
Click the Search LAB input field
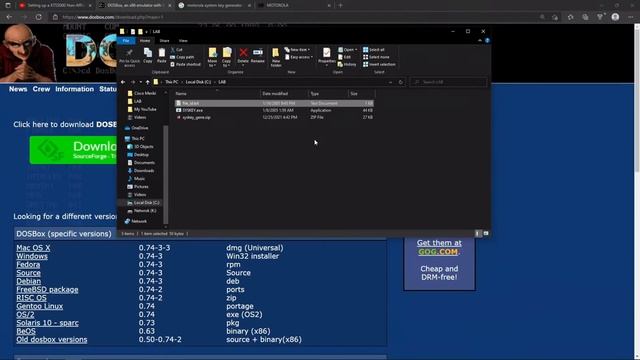click(x=448, y=82)
